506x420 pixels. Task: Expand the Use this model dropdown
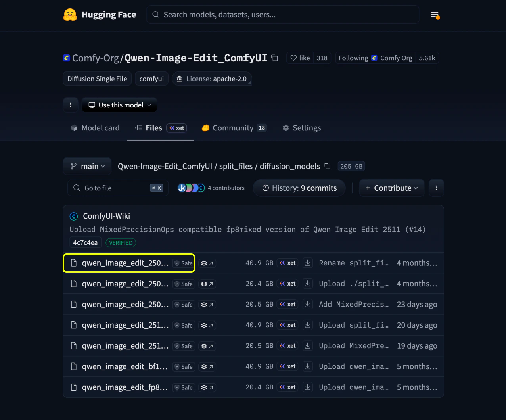119,105
